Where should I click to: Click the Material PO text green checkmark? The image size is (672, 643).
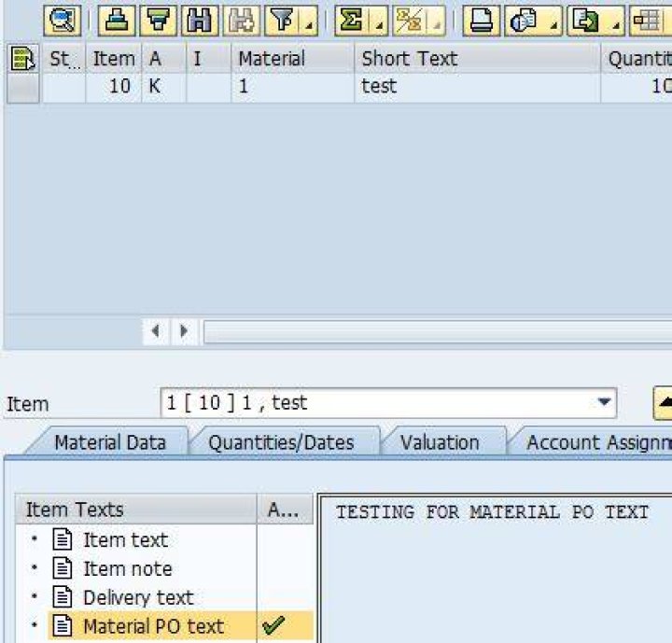[273, 625]
